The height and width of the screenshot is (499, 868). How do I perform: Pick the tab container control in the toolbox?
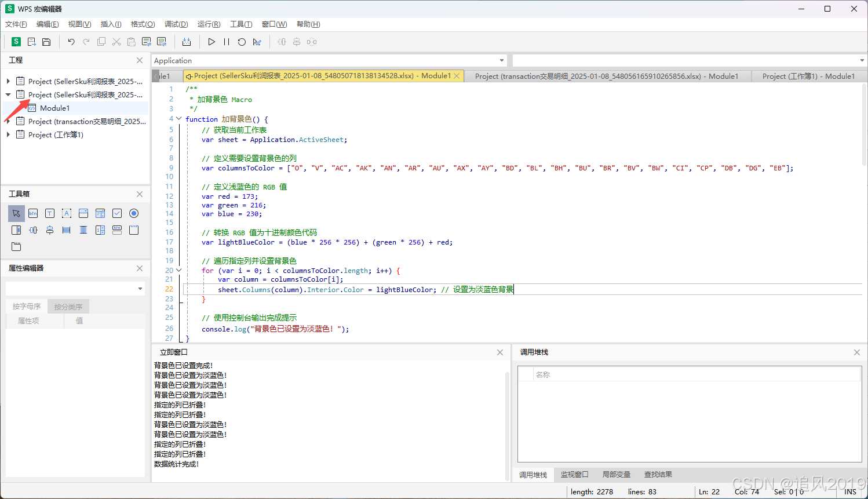16,247
